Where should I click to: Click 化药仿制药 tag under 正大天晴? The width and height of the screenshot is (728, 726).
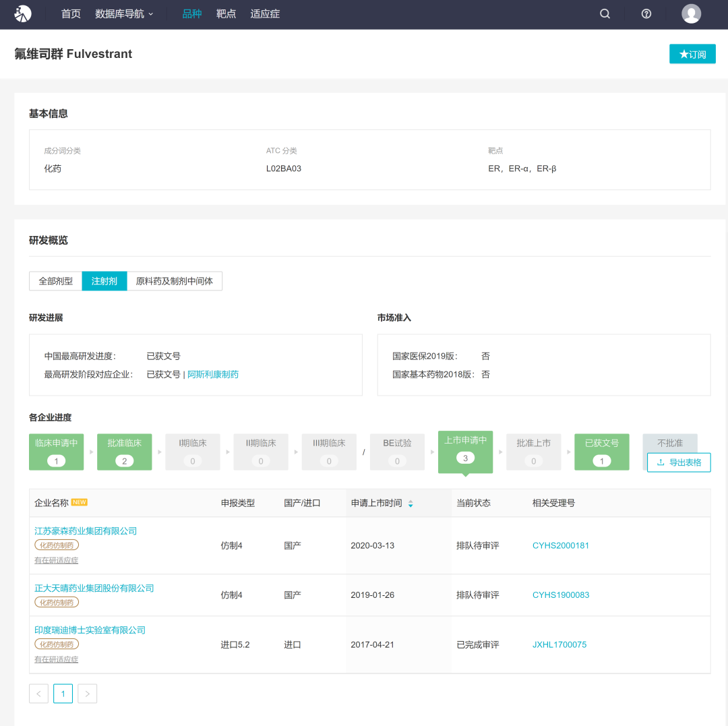tap(57, 602)
